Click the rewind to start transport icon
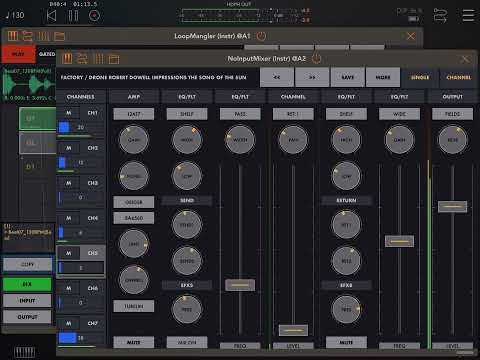This screenshot has width=480, height=360. pyautogui.click(x=51, y=16)
